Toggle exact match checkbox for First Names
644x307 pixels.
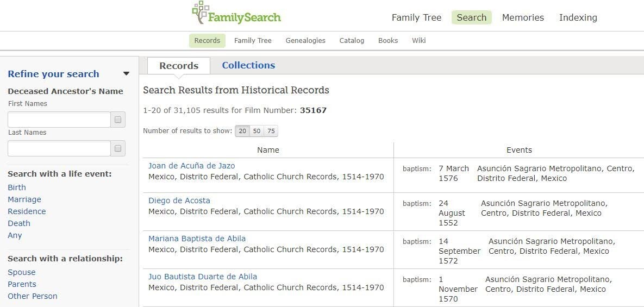(x=118, y=120)
